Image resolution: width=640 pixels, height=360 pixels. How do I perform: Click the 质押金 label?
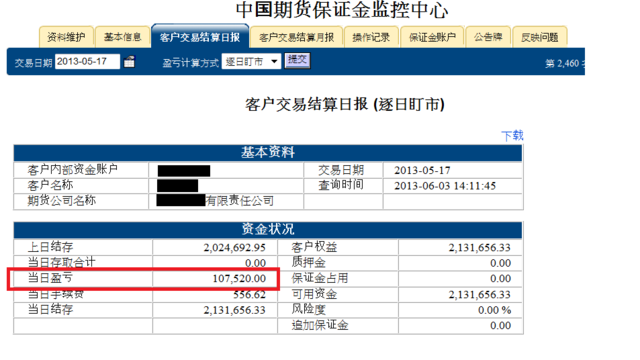coord(308,262)
